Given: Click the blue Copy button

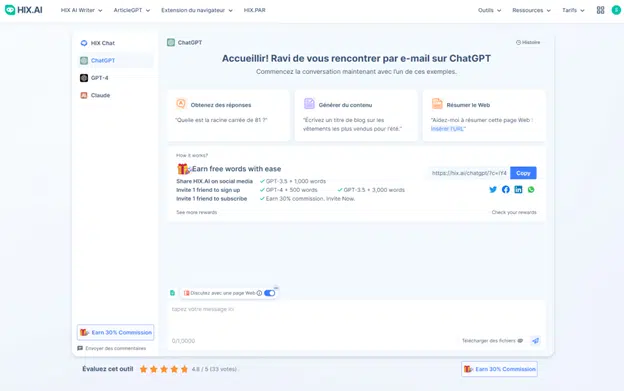Looking at the screenshot, I should click(523, 173).
